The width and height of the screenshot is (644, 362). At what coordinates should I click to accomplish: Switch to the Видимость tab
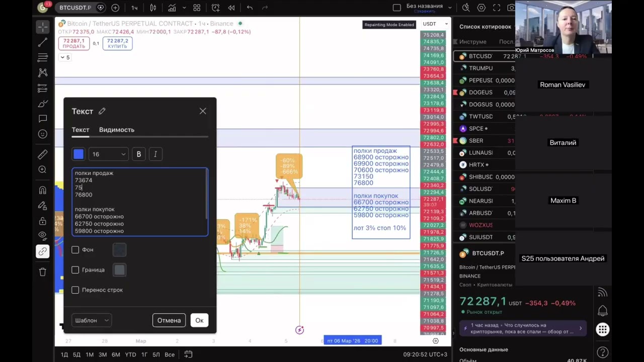click(x=117, y=130)
